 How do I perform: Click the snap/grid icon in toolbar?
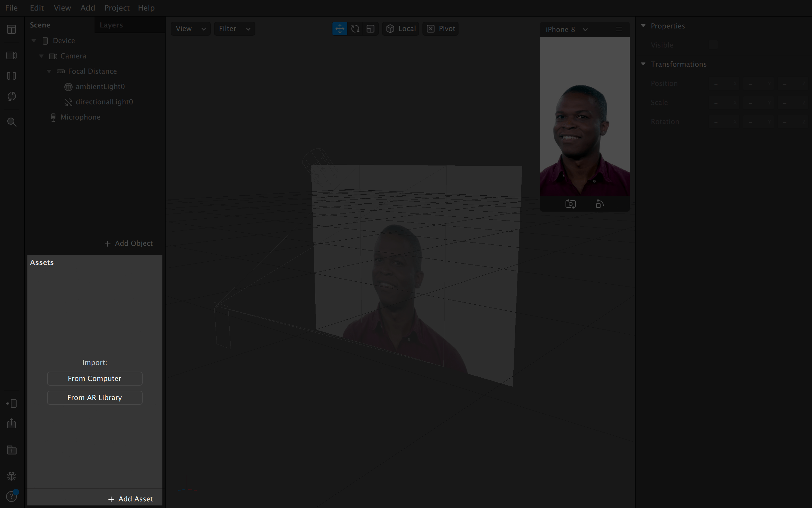(x=370, y=28)
